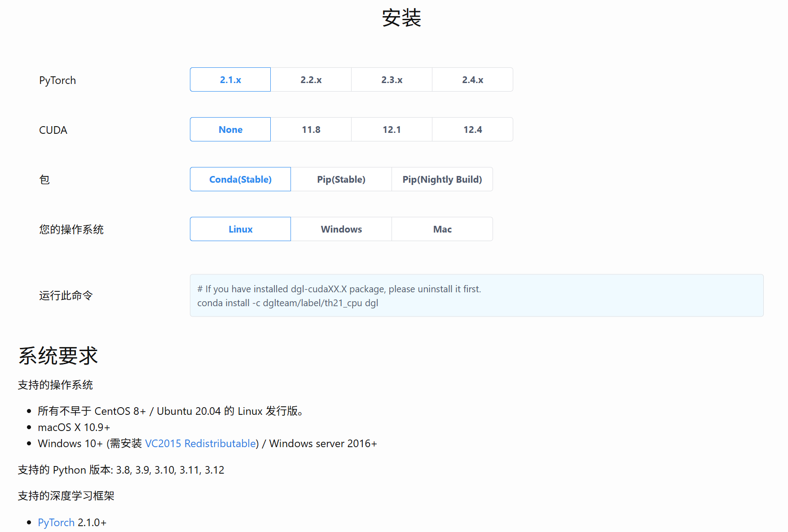Screen dimensions: 788x532
Task: Click the supported Python versions line
Action: [x=121, y=470]
